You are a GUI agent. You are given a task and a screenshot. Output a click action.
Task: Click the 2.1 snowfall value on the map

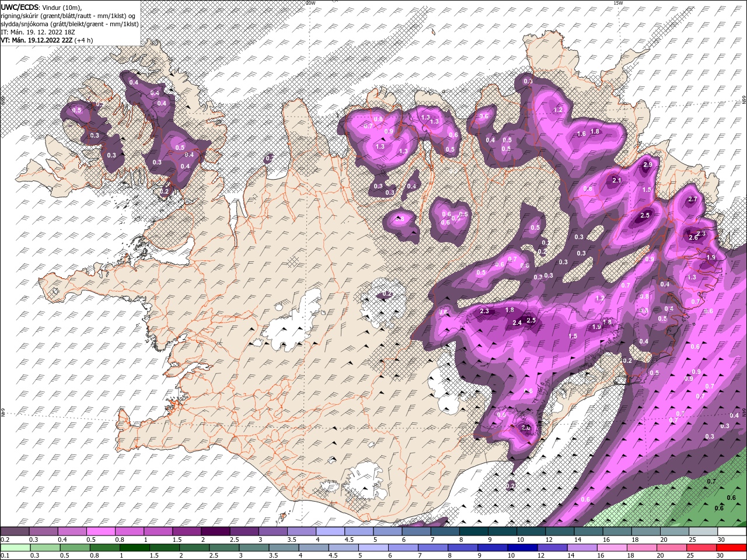point(617,180)
